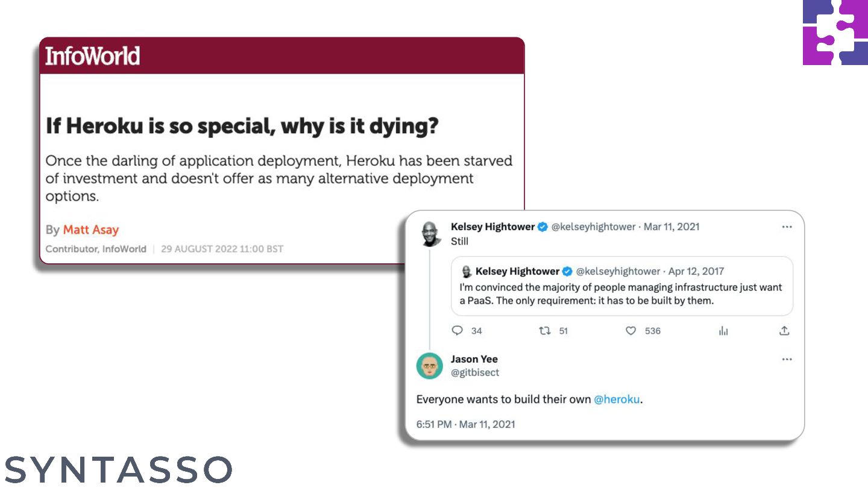Click the InfoWorld logo in the header
The image size is (868, 488).
tap(93, 56)
